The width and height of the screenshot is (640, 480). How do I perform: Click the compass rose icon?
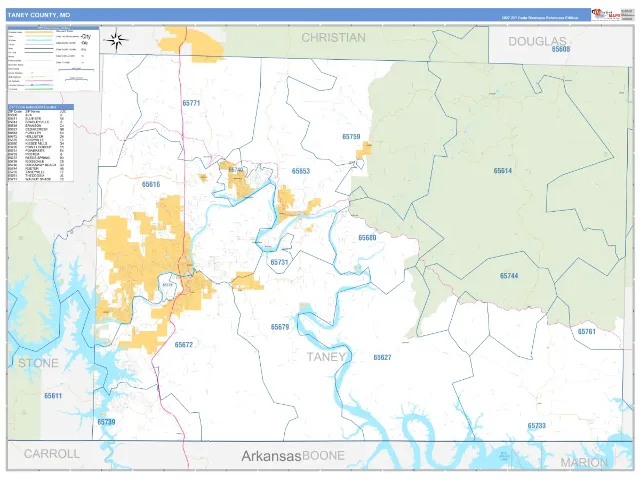click(116, 40)
